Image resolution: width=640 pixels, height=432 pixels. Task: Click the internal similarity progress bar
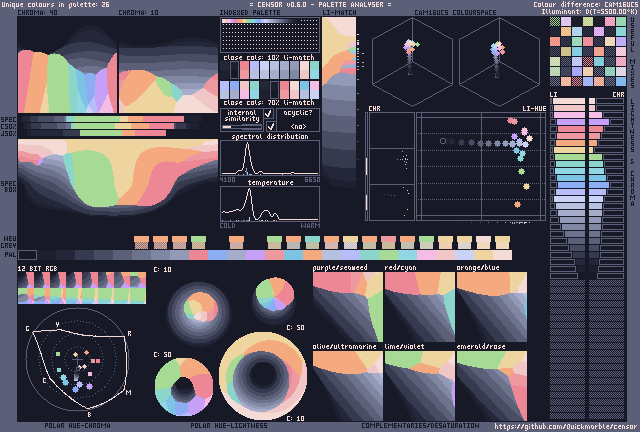pos(240,127)
